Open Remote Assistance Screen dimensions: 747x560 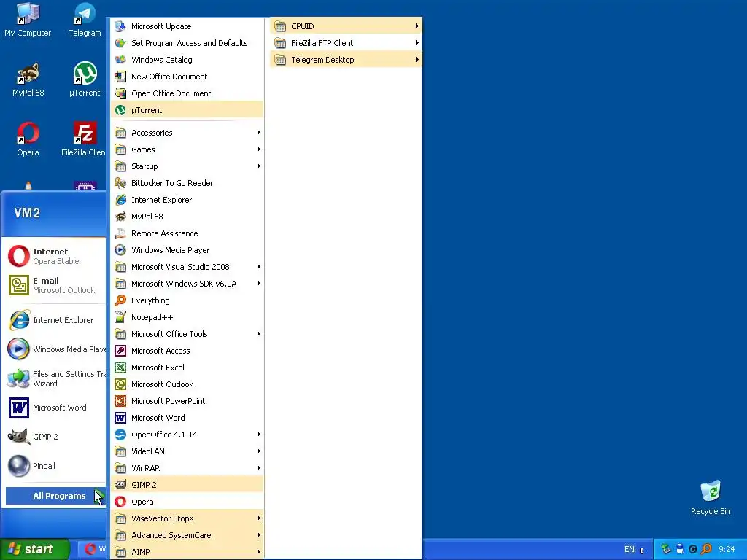187,233
